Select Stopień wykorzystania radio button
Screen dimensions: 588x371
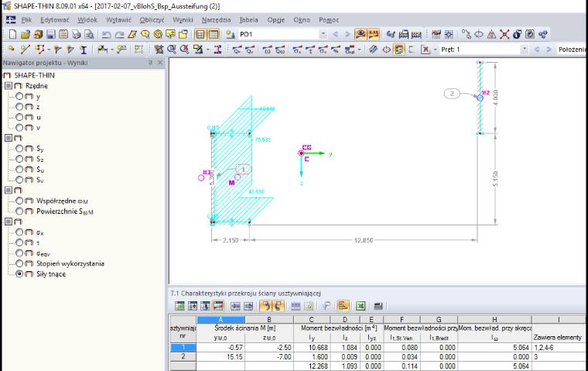[19, 263]
